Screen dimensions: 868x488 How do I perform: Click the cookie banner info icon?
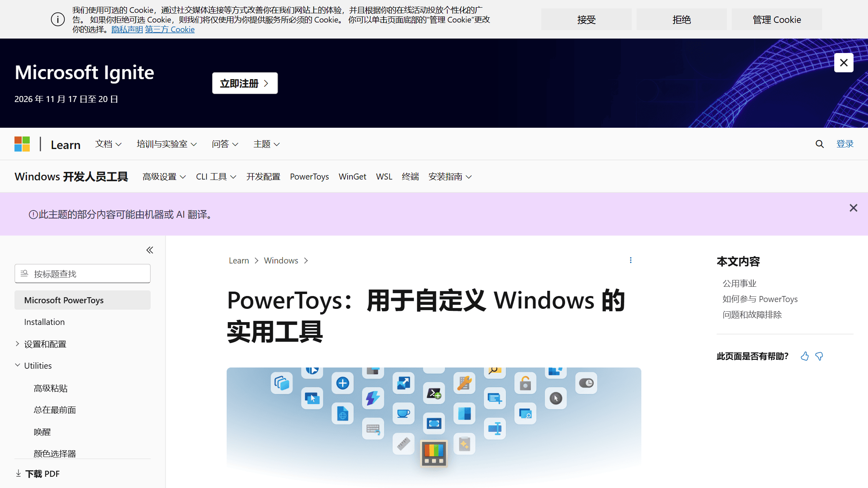(58, 19)
